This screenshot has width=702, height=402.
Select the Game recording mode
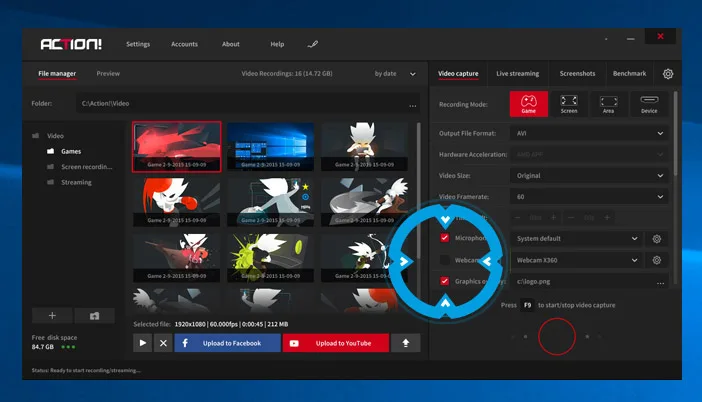click(528, 104)
